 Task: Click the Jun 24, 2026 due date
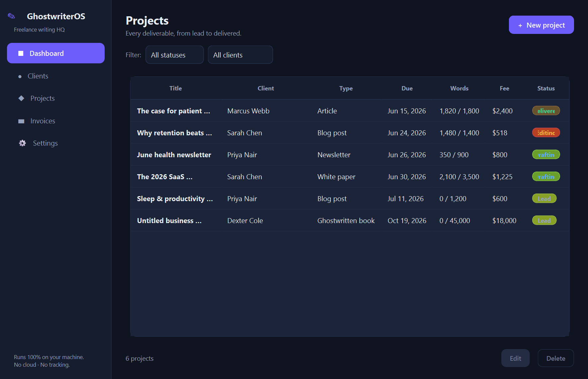(407, 133)
